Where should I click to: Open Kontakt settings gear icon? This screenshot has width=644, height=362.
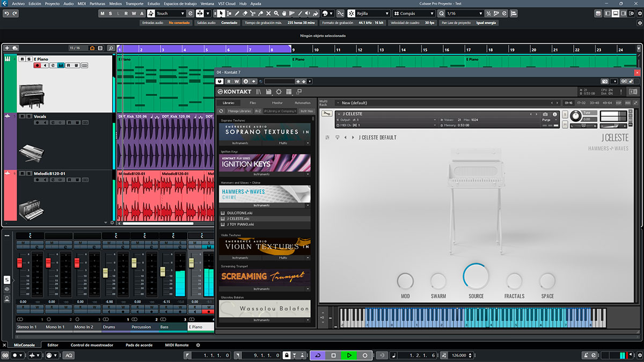pos(279,92)
